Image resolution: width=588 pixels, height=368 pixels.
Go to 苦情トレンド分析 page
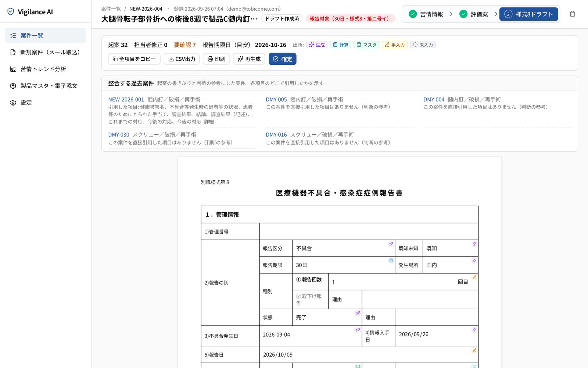click(x=46, y=69)
